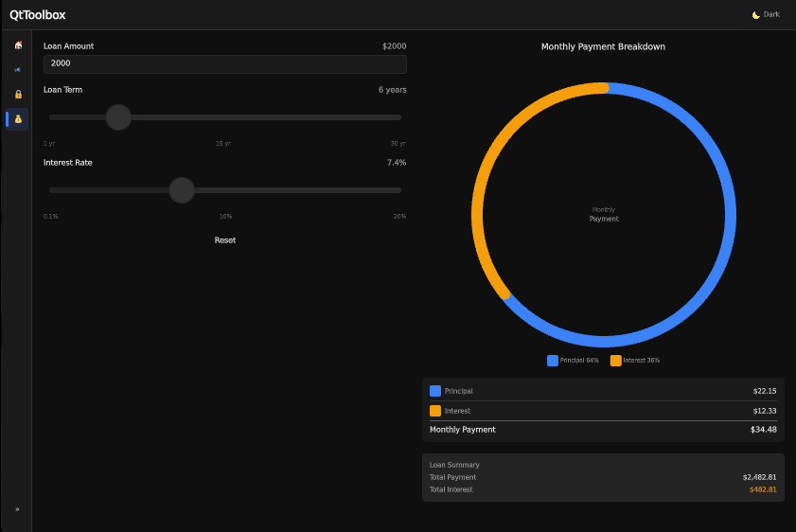Click the orange Interest legend square under chart
This screenshot has height=532, width=796.
tap(615, 361)
